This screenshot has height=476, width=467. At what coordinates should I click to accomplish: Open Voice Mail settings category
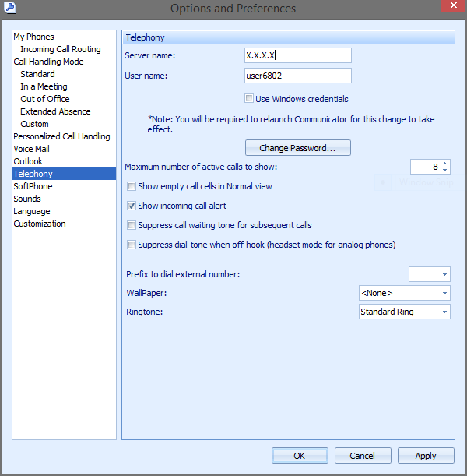click(31, 149)
